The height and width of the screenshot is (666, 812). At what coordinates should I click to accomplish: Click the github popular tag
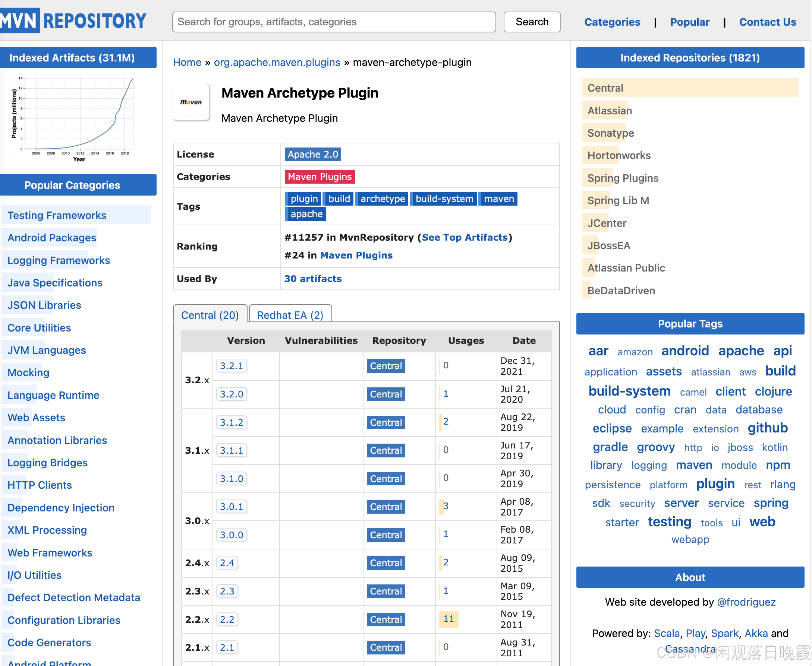[x=767, y=428]
